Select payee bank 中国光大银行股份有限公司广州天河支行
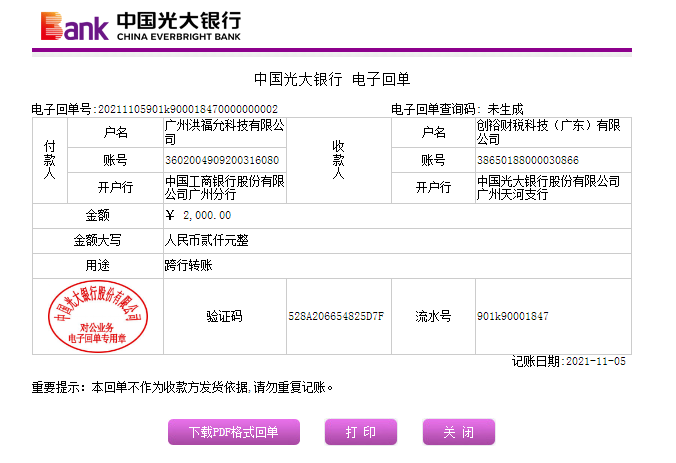The height and width of the screenshot is (463, 676). coord(548,188)
